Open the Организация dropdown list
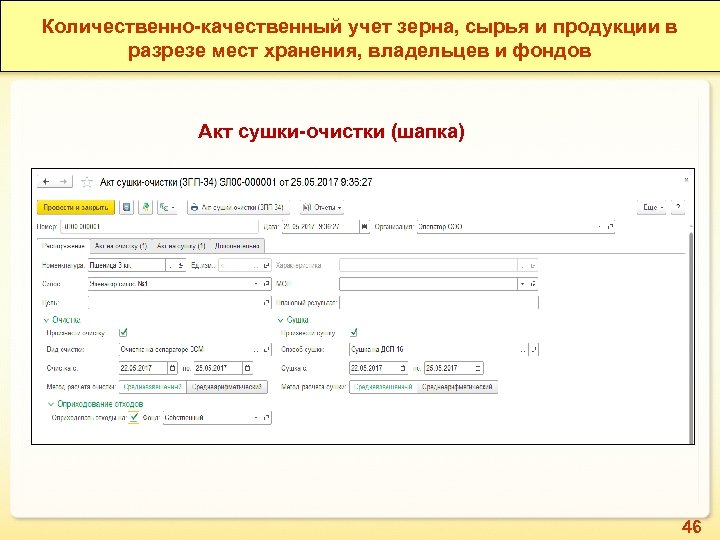Image resolution: width=720 pixels, height=540 pixels. 600,227
